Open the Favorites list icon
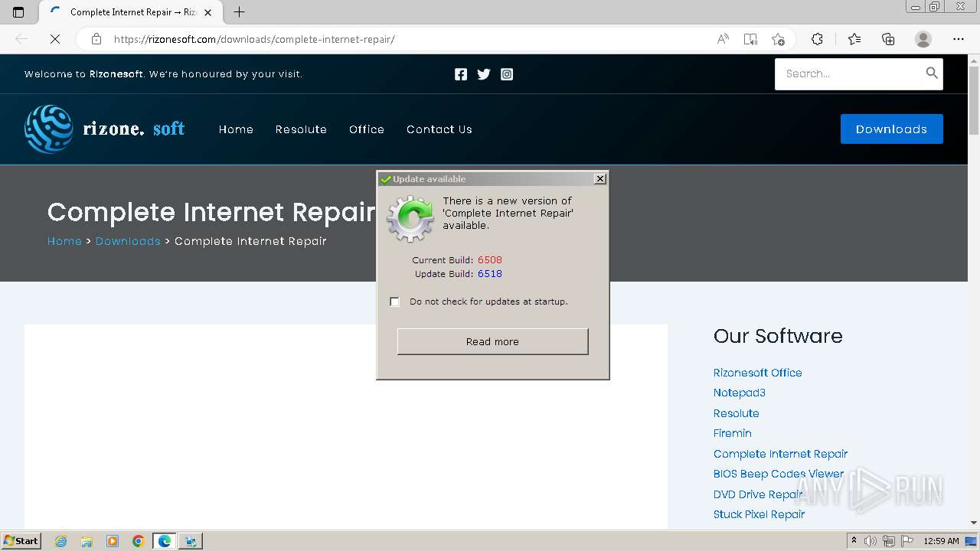The height and width of the screenshot is (551, 980). [854, 39]
